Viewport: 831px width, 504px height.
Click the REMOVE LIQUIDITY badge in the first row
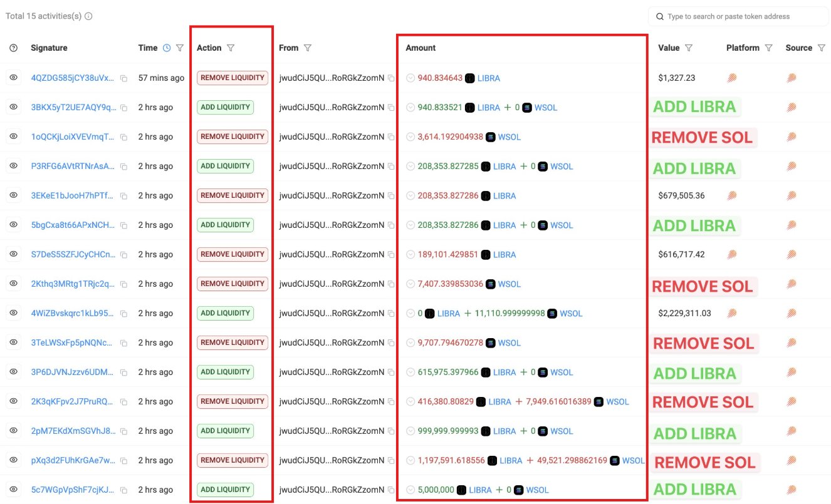tap(233, 78)
